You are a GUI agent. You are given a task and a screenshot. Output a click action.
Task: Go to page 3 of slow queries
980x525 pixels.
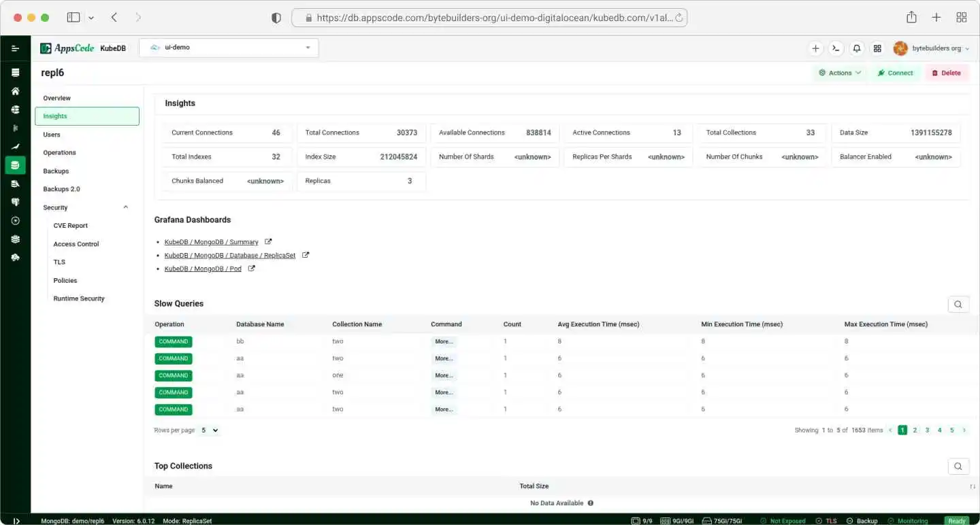click(927, 430)
